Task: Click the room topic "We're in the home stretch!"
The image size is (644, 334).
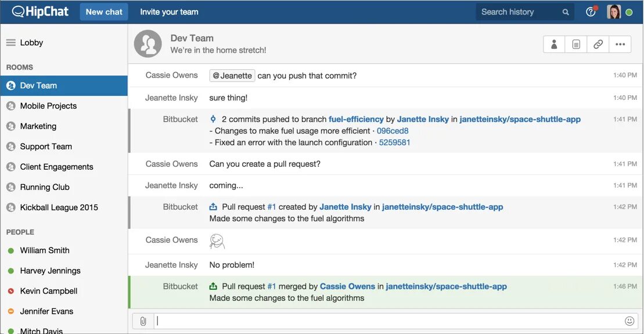Action: click(x=218, y=50)
